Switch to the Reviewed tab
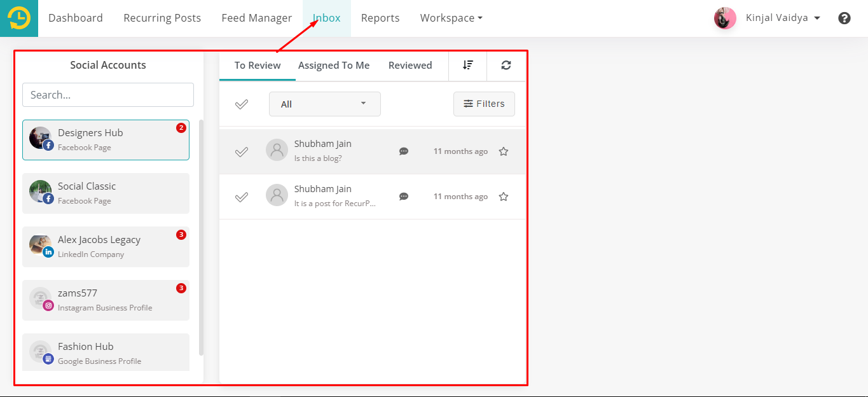Screen dimensions: 868x397 [x=410, y=65]
